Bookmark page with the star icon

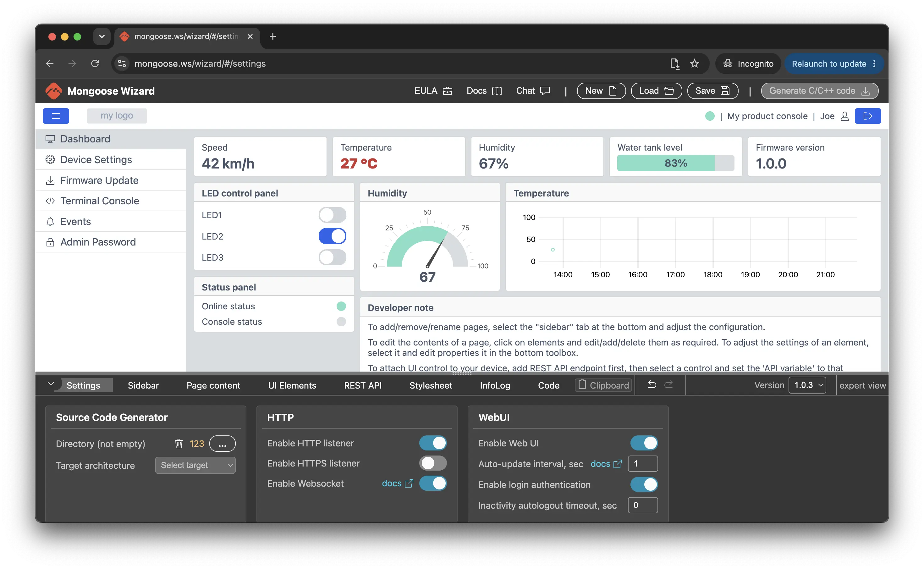(x=695, y=64)
